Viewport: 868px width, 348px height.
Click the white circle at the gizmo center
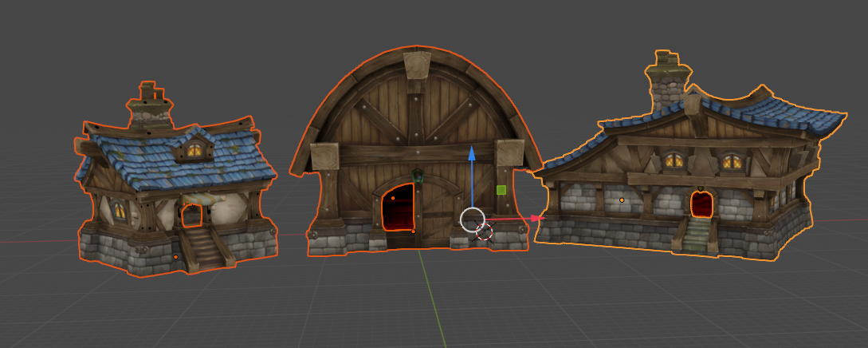(x=472, y=220)
